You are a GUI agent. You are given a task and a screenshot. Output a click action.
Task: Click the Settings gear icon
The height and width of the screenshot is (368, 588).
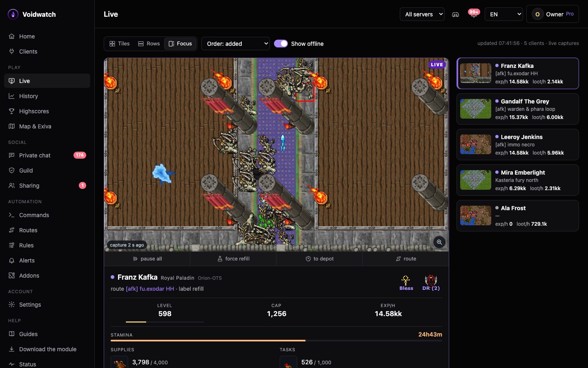[x=12, y=305]
